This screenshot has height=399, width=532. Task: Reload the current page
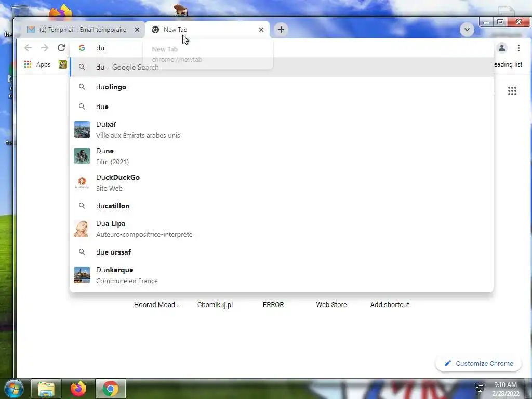click(61, 48)
